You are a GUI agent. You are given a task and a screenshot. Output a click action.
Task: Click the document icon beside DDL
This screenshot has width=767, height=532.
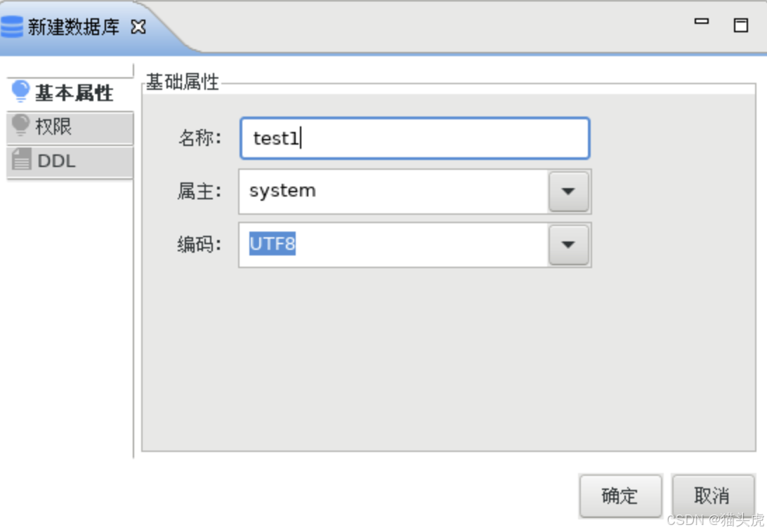tap(22, 159)
